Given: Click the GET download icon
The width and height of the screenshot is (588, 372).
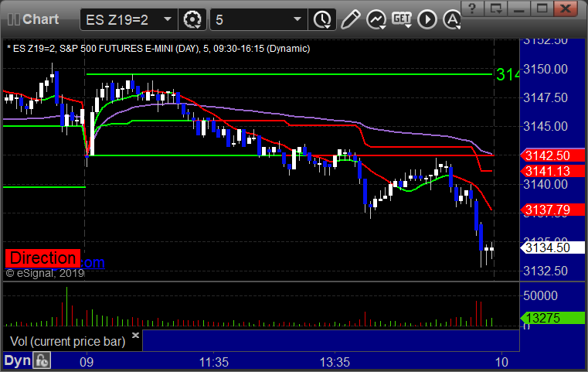Looking at the screenshot, I should coord(402,19).
